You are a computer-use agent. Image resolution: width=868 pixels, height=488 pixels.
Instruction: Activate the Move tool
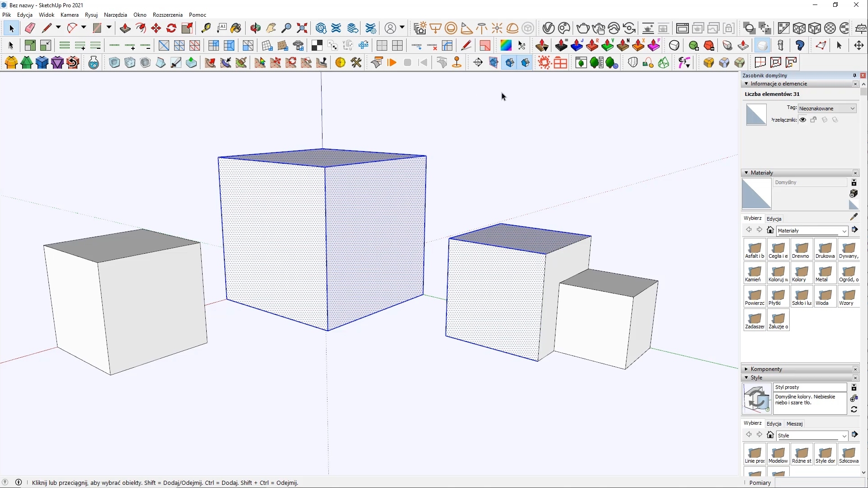(x=156, y=28)
